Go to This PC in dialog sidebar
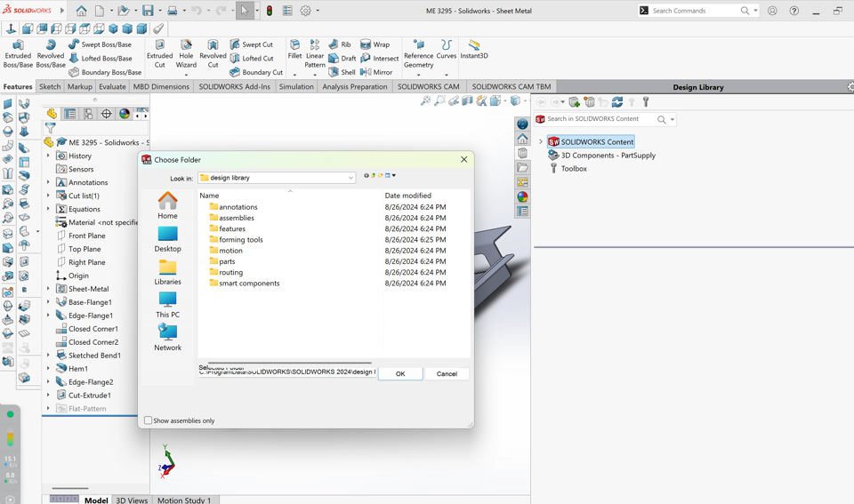Screen dimensions: 854x504 coord(168,306)
